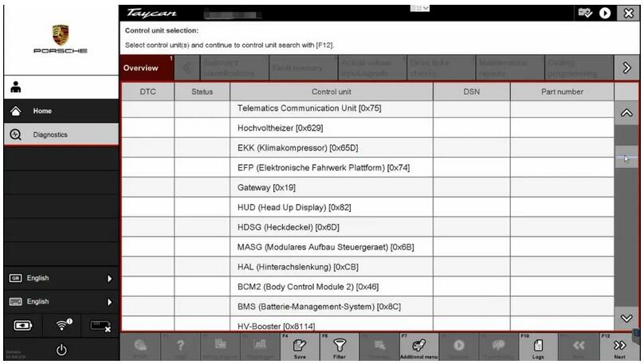The height and width of the screenshot is (364, 644).
Task: Click the greyed-out play icon in bottom toolbar
Action: point(459,347)
